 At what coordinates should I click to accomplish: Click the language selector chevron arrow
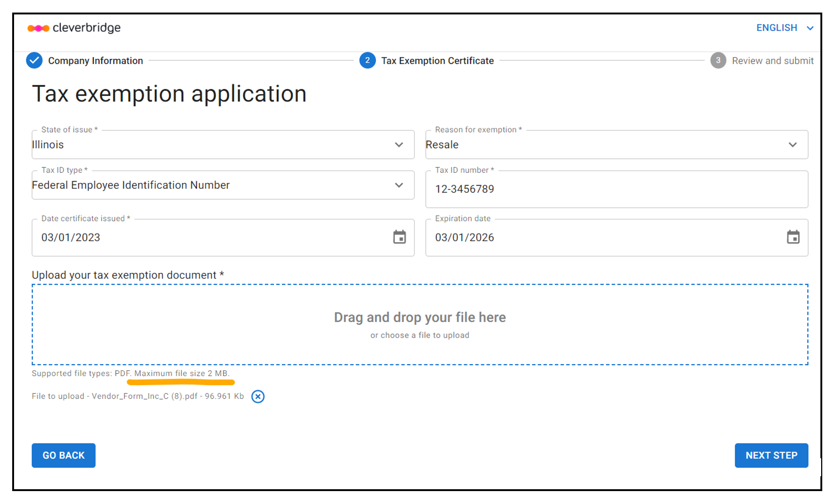[810, 28]
